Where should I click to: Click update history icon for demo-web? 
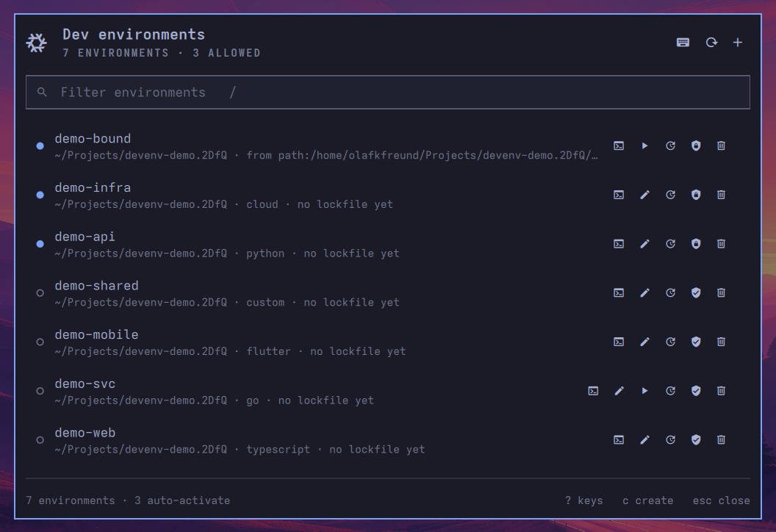(x=670, y=439)
